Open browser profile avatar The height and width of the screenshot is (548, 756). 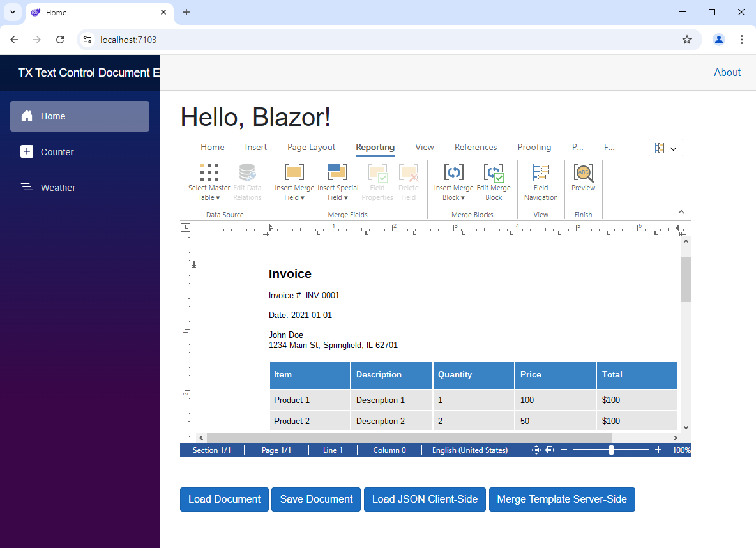(x=718, y=40)
